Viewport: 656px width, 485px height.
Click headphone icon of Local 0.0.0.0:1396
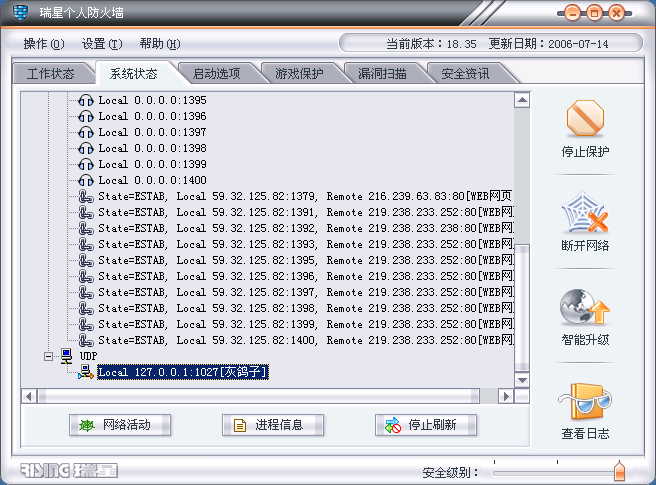coord(86,116)
